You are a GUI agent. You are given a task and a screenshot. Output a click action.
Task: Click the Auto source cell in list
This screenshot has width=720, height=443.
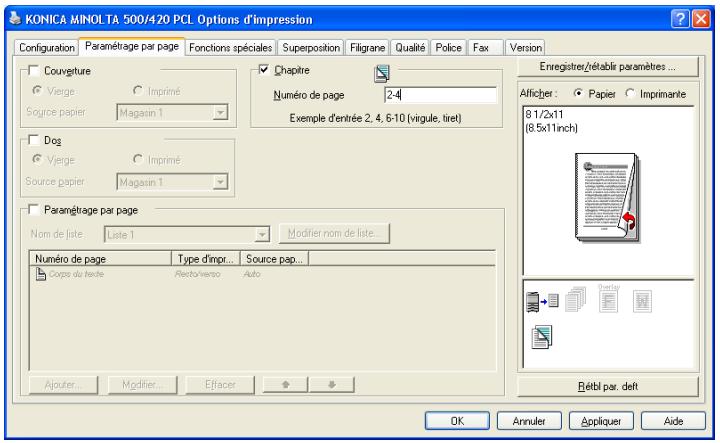[252, 274]
